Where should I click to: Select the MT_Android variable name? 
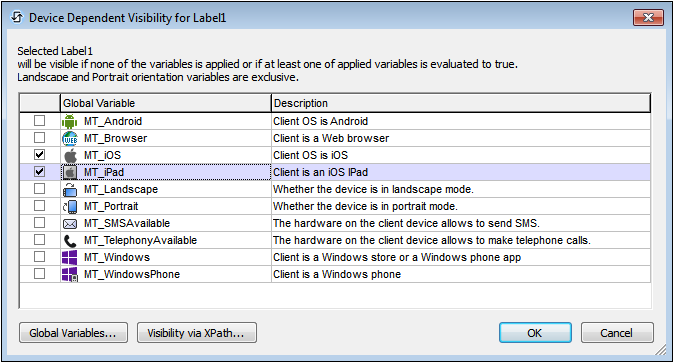(113, 121)
